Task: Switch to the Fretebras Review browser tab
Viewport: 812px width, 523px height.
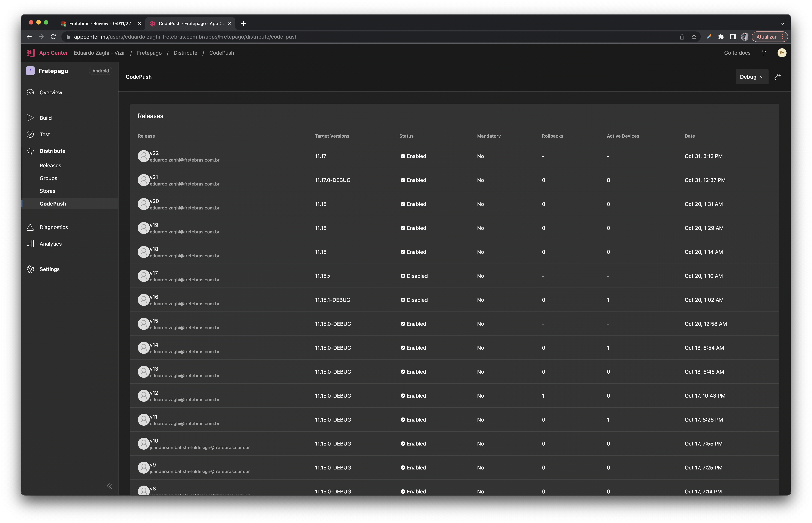Action: pos(100,23)
